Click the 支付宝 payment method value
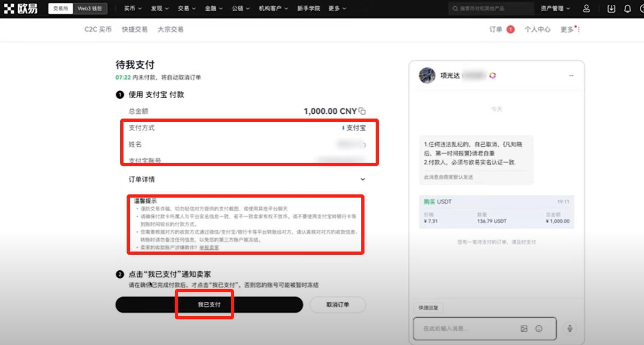 356,128
